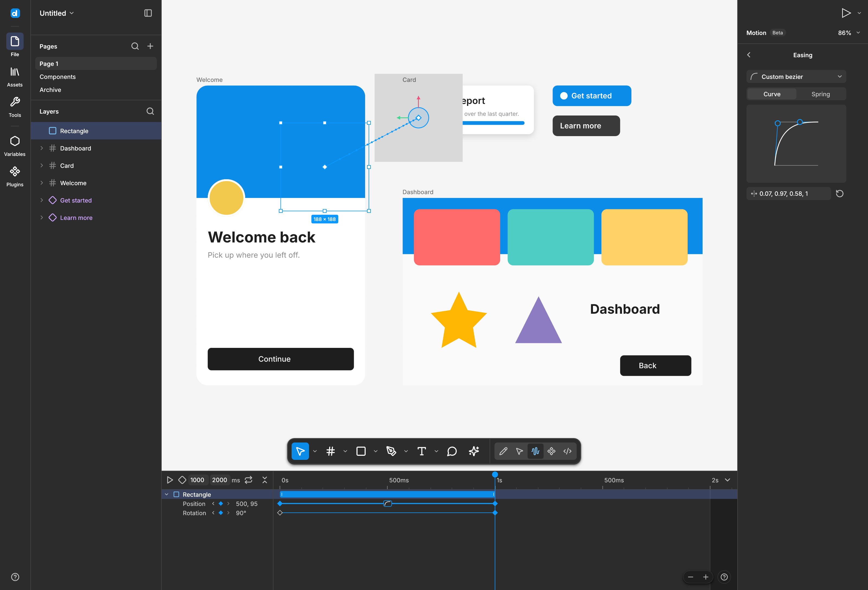Click the Continue button in Welcome frame

point(280,359)
